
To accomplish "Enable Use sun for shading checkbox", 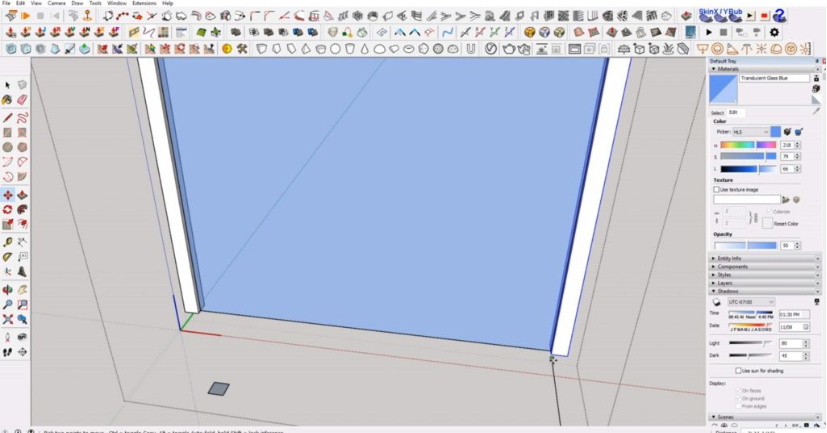I will click(x=738, y=371).
